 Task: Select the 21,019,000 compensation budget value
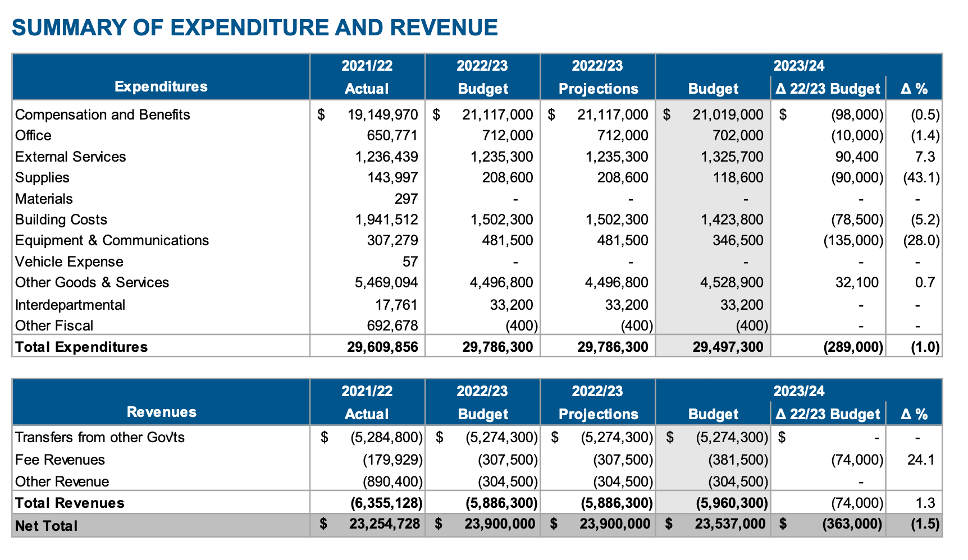(728, 115)
